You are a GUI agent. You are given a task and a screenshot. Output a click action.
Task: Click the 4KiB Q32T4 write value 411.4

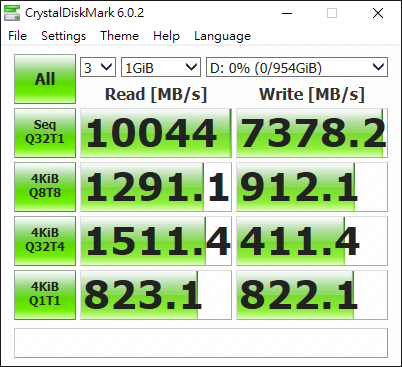click(x=312, y=241)
